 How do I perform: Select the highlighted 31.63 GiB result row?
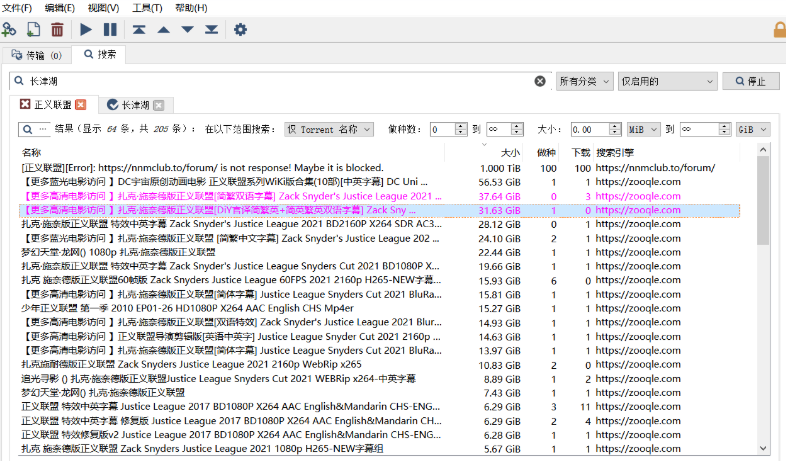coord(379,210)
